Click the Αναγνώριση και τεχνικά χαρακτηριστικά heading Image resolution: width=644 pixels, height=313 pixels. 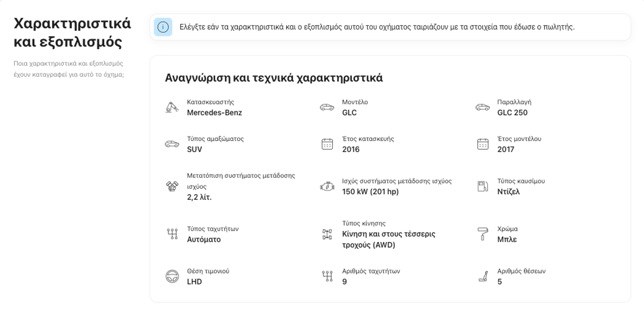click(x=274, y=78)
